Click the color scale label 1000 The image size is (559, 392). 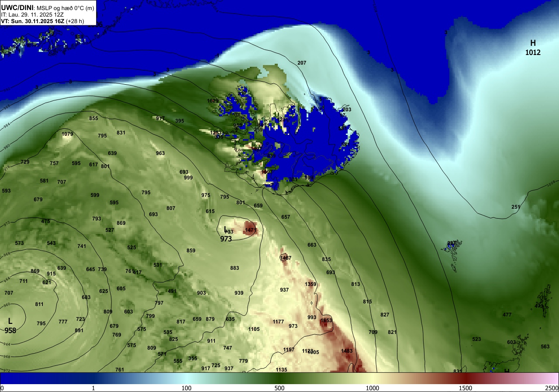coord(372,388)
